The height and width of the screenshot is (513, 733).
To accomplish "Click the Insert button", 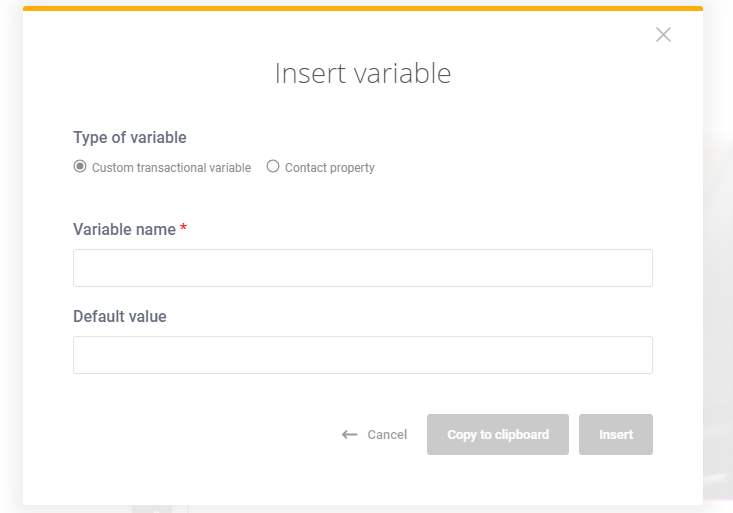I will 616,434.
